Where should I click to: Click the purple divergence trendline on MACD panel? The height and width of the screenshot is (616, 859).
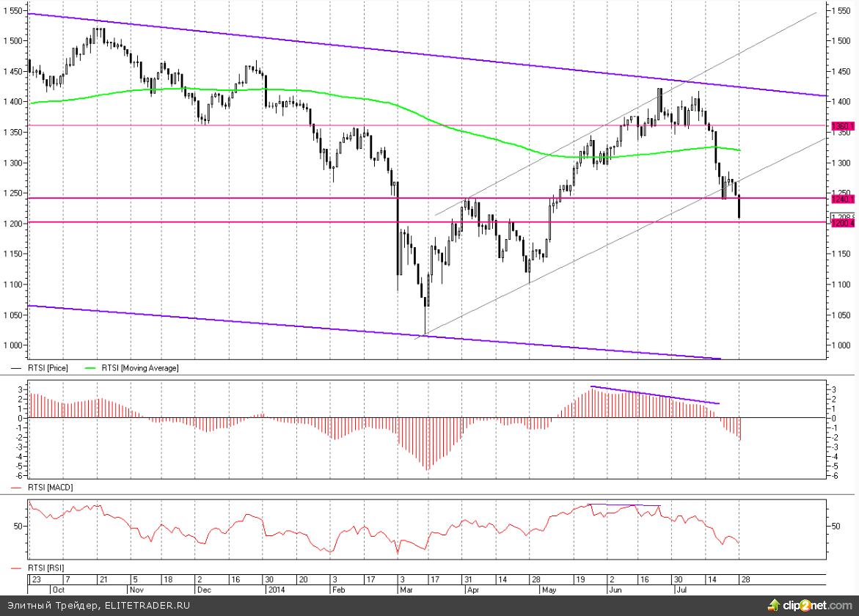point(654,395)
